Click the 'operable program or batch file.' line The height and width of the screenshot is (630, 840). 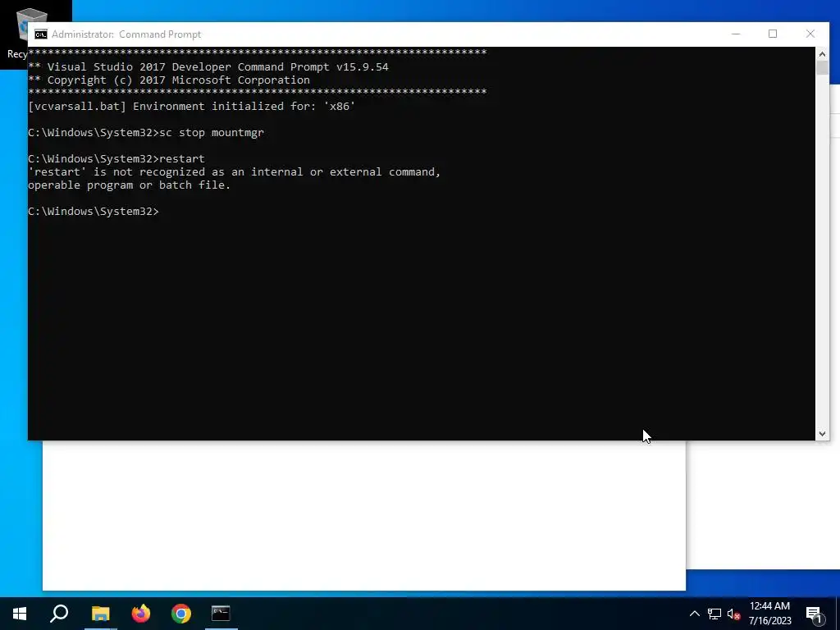click(x=129, y=185)
